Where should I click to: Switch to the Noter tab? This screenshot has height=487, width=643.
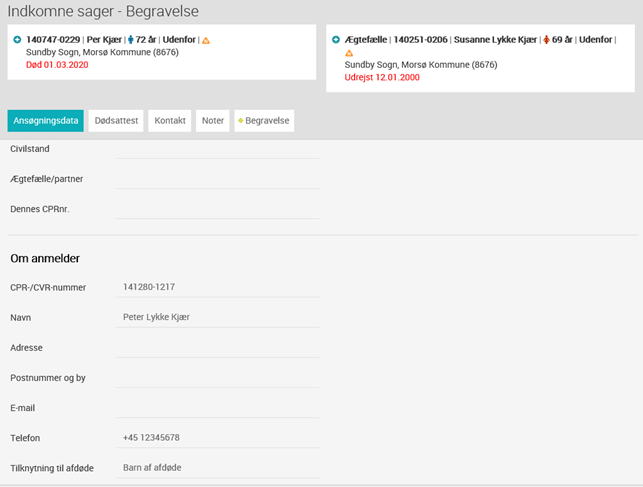213,121
